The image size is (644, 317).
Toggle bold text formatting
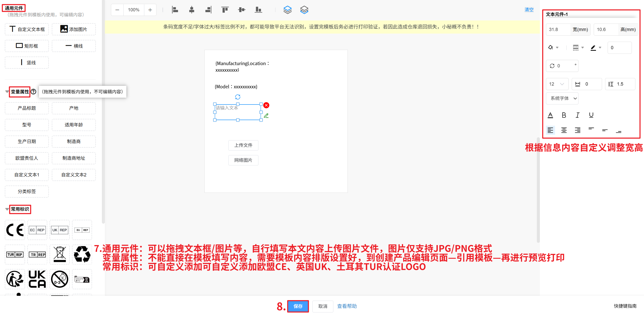tap(564, 115)
